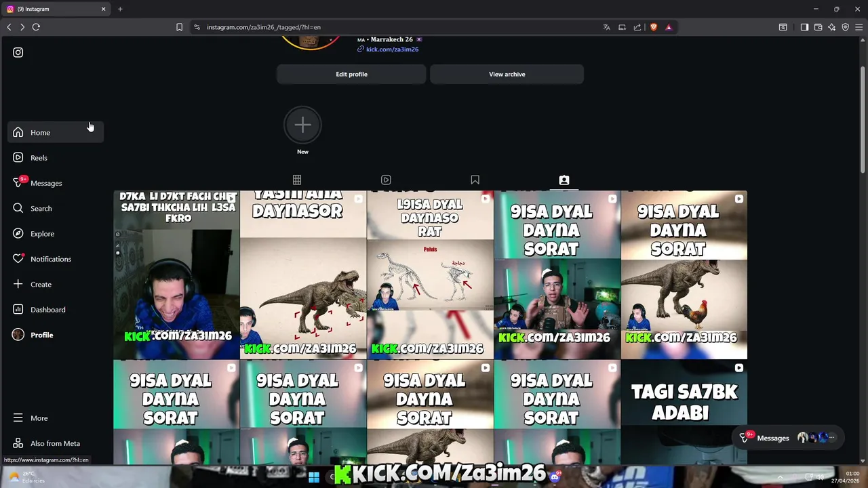Click the View archive button
The height and width of the screenshot is (488, 868).
coord(507,74)
